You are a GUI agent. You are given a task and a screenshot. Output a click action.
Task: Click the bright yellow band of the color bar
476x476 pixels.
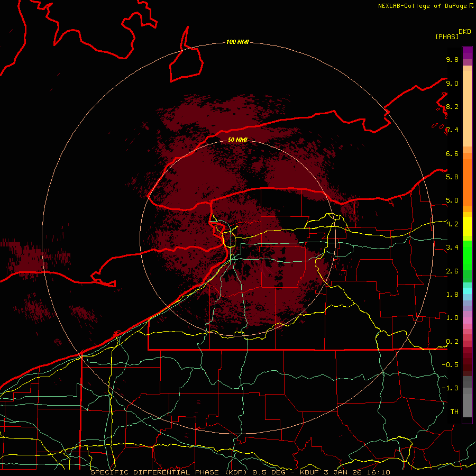point(467,226)
